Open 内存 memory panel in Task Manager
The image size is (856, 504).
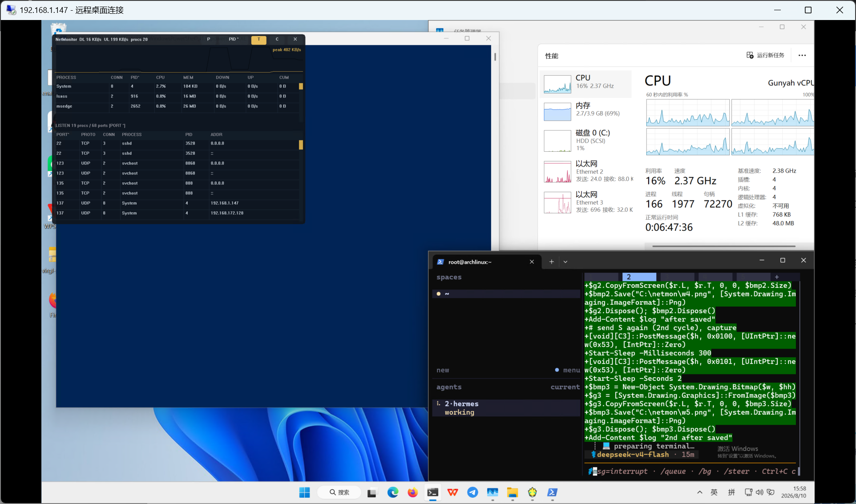tap(586, 111)
